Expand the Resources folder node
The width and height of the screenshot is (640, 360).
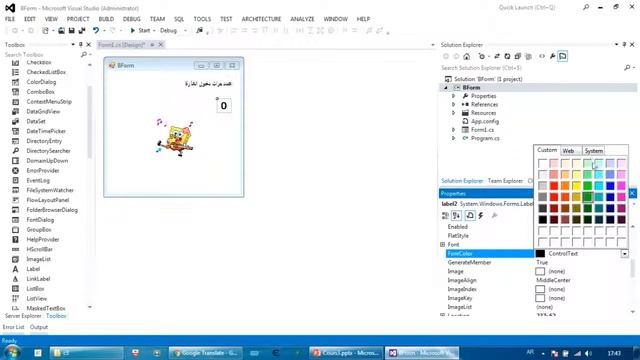tap(453, 113)
